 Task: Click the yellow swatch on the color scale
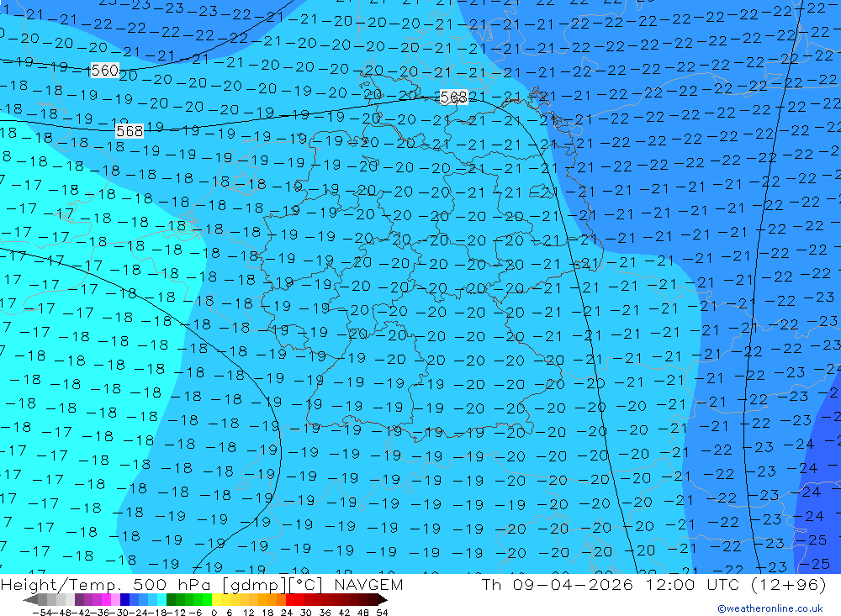click(x=217, y=599)
